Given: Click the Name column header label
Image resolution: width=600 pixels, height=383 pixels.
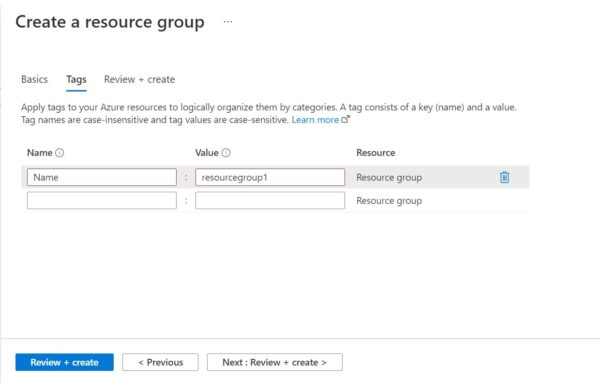Looking at the screenshot, I should tap(40, 153).
